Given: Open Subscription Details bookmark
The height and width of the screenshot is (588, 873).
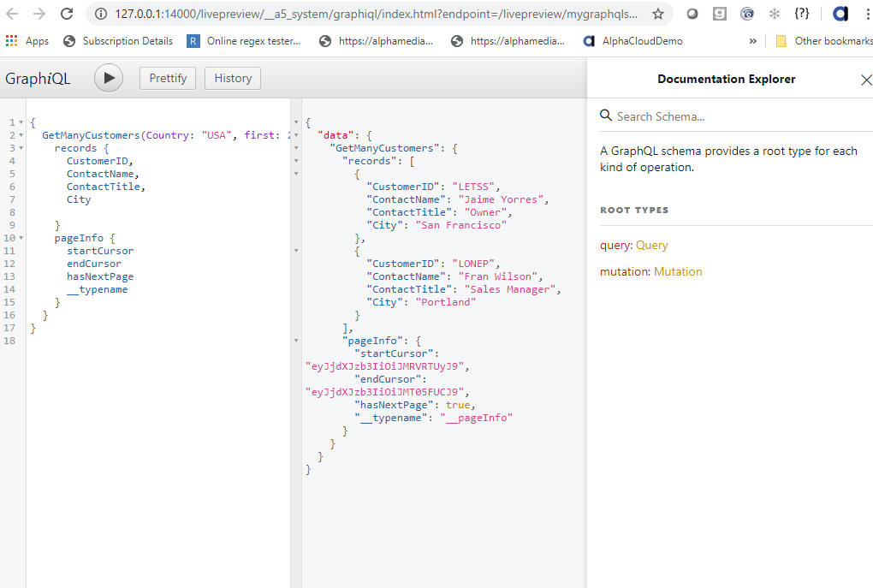Looking at the screenshot, I should pyautogui.click(x=118, y=40).
